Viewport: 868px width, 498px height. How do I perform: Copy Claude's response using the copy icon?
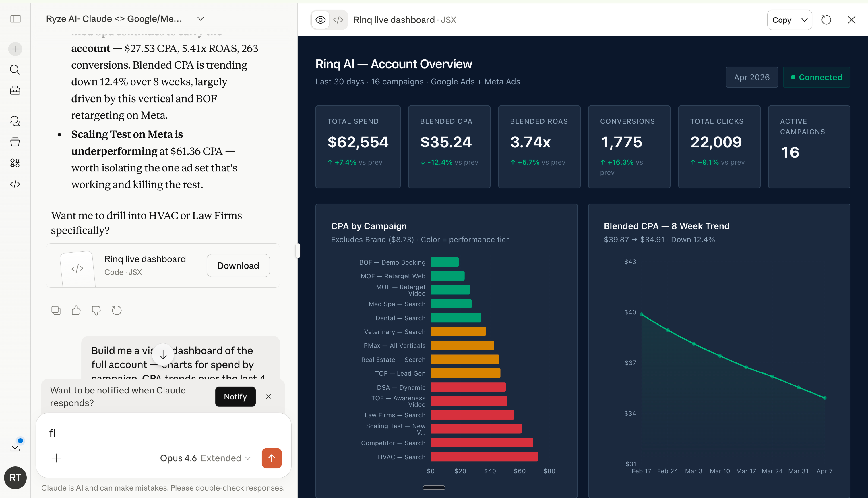[x=56, y=310]
